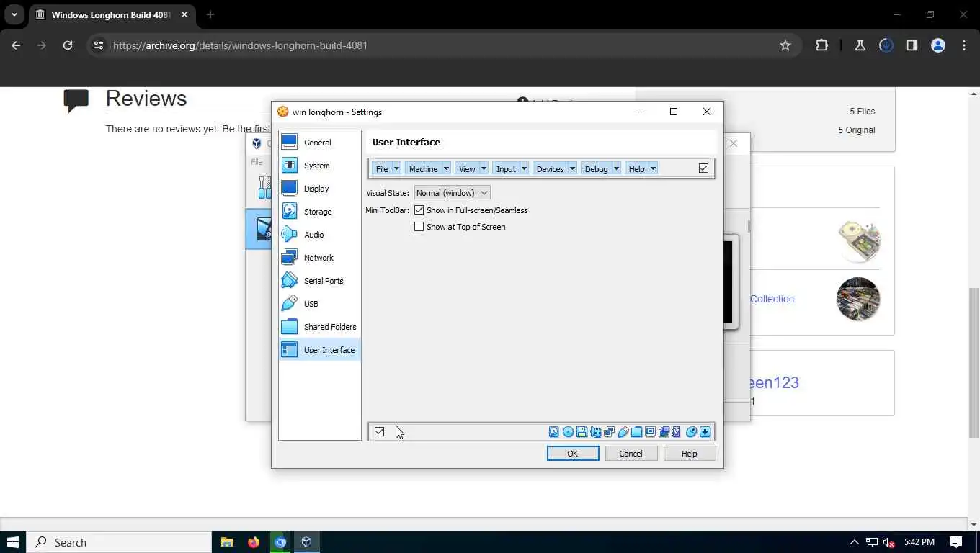Click the USB plug indicator icon
Image resolution: width=980 pixels, height=553 pixels.
point(623,432)
